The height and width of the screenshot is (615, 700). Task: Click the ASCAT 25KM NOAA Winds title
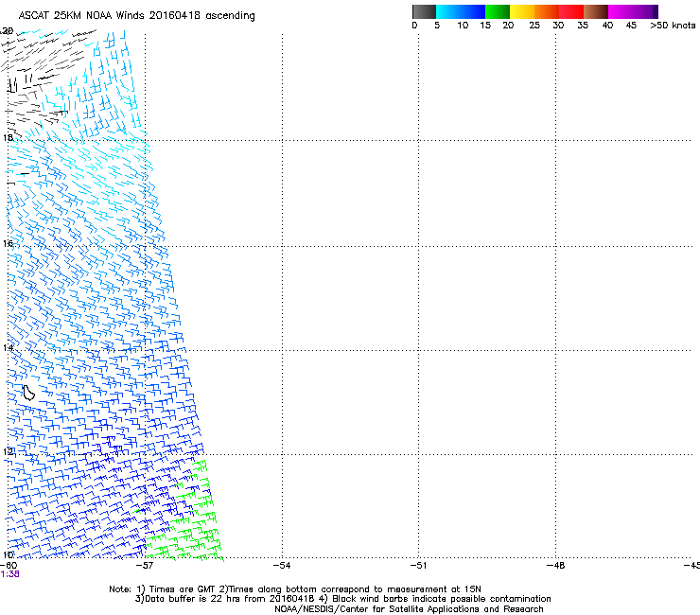136,16
